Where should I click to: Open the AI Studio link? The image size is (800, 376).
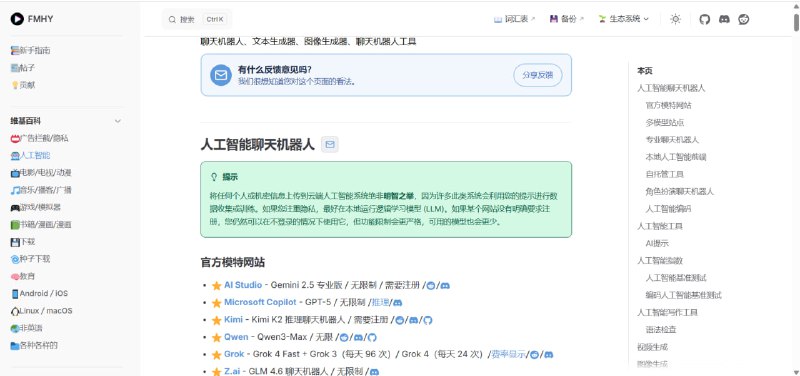pos(243,285)
